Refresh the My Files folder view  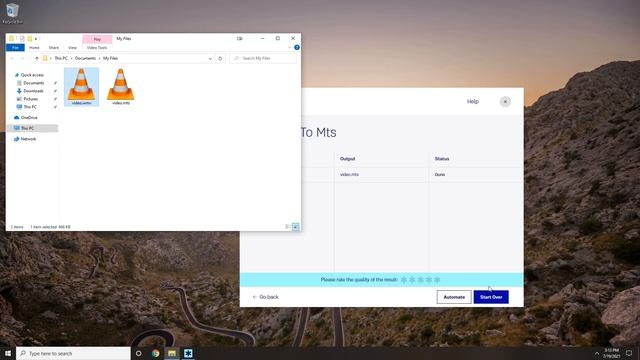click(x=220, y=58)
